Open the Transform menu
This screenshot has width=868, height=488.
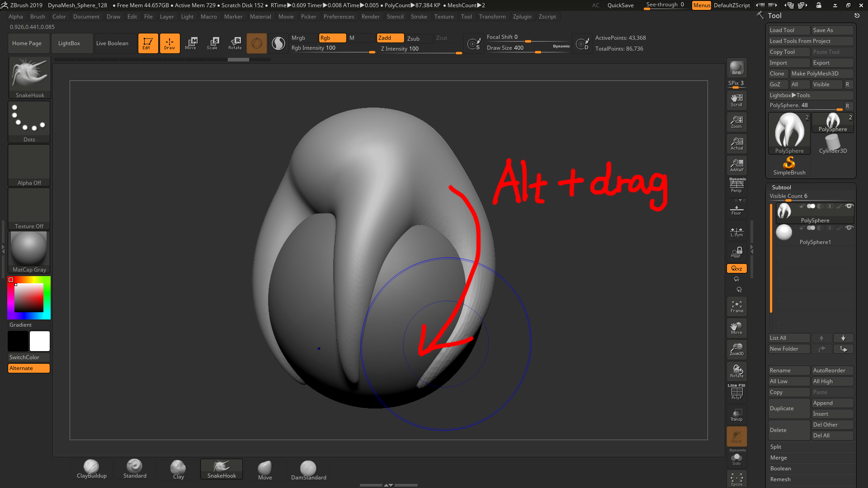tap(492, 17)
